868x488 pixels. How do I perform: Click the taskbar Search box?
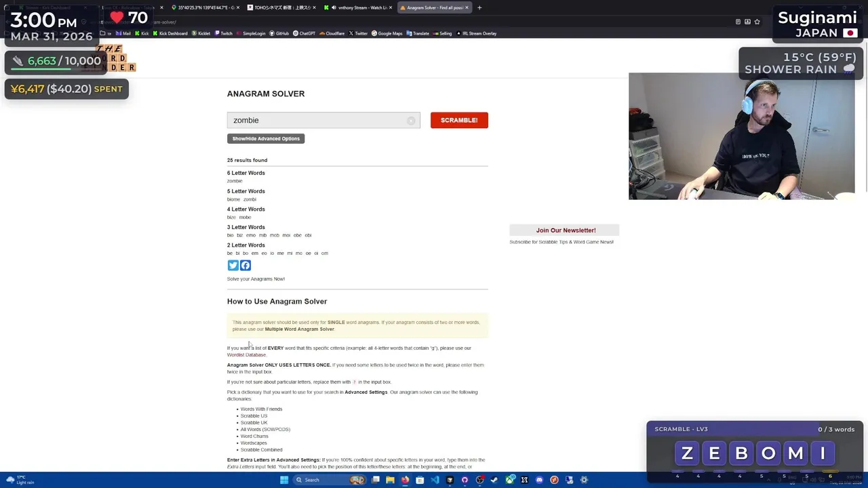330,480
